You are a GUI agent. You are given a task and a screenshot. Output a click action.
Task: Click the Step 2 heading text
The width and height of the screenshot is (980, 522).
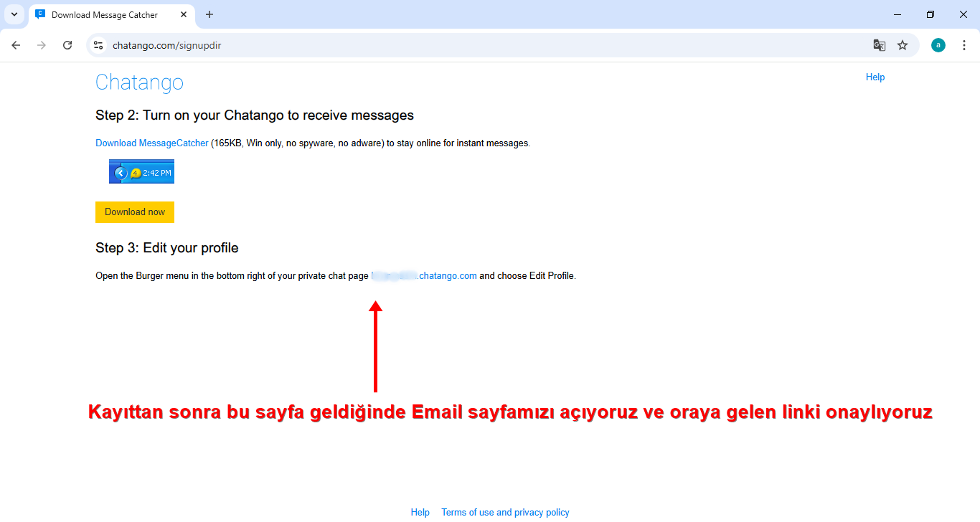tap(255, 115)
